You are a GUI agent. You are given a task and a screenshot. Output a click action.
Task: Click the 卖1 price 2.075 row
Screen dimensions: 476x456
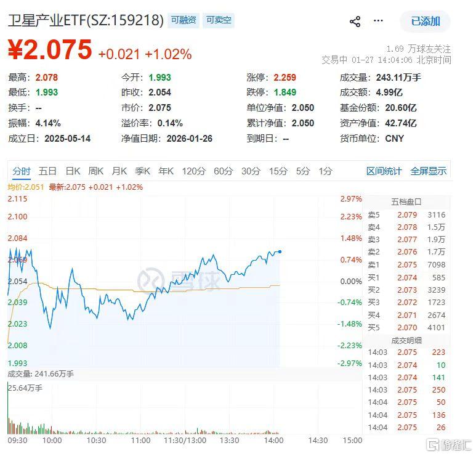pyautogui.click(x=406, y=264)
